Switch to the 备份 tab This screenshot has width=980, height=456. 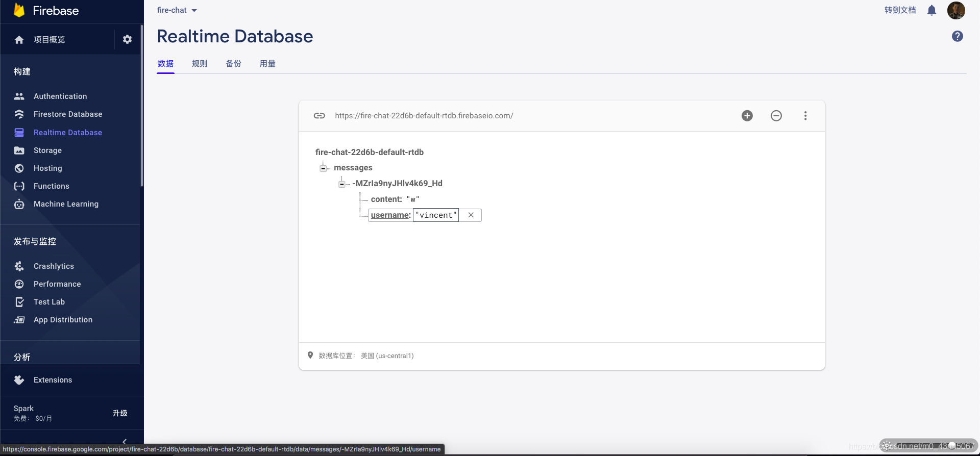(x=234, y=64)
